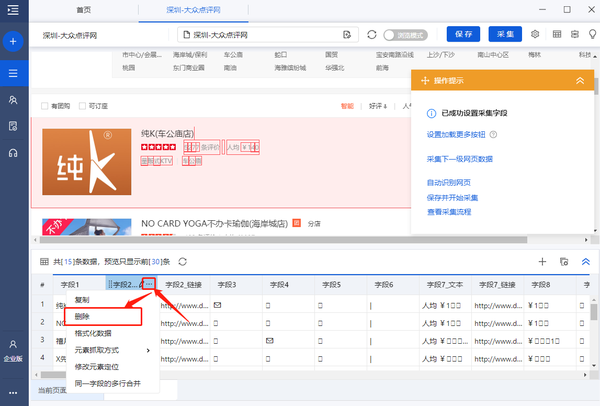
Task: Open the task list sidebar icon
Action: (13, 73)
